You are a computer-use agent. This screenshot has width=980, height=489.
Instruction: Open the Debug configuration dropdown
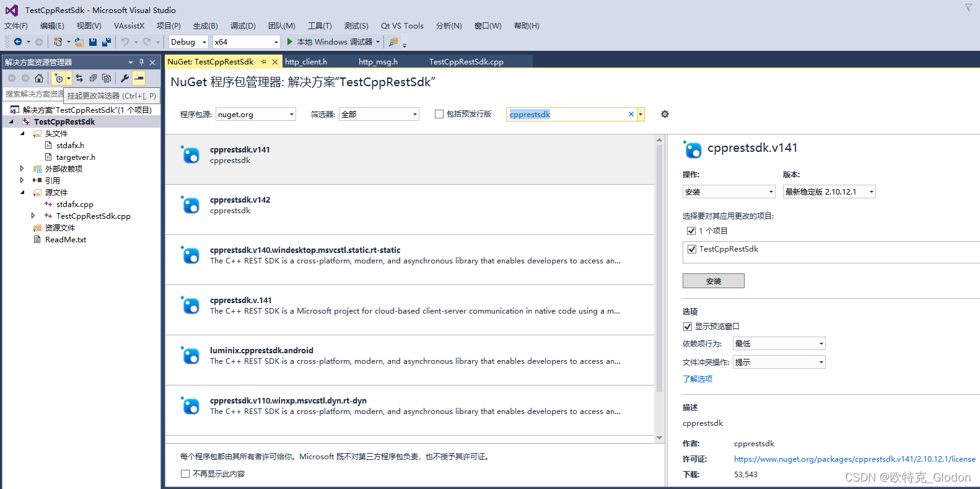(x=189, y=42)
